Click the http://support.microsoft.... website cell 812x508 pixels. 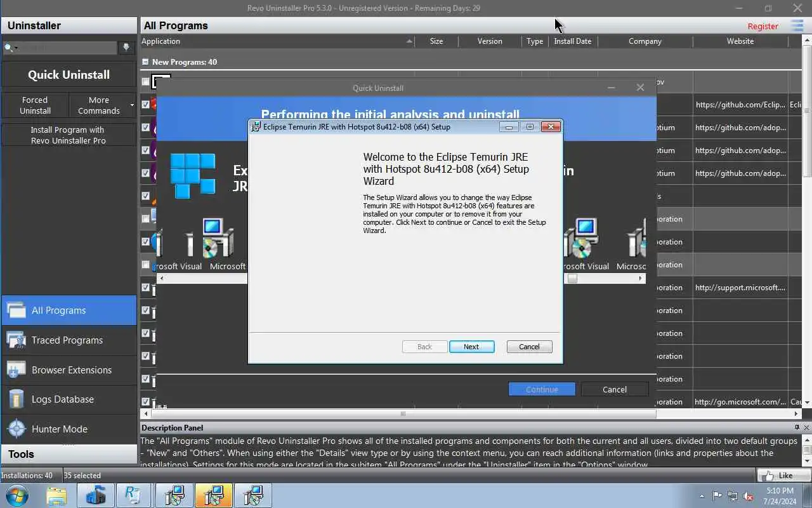pyautogui.click(x=740, y=288)
